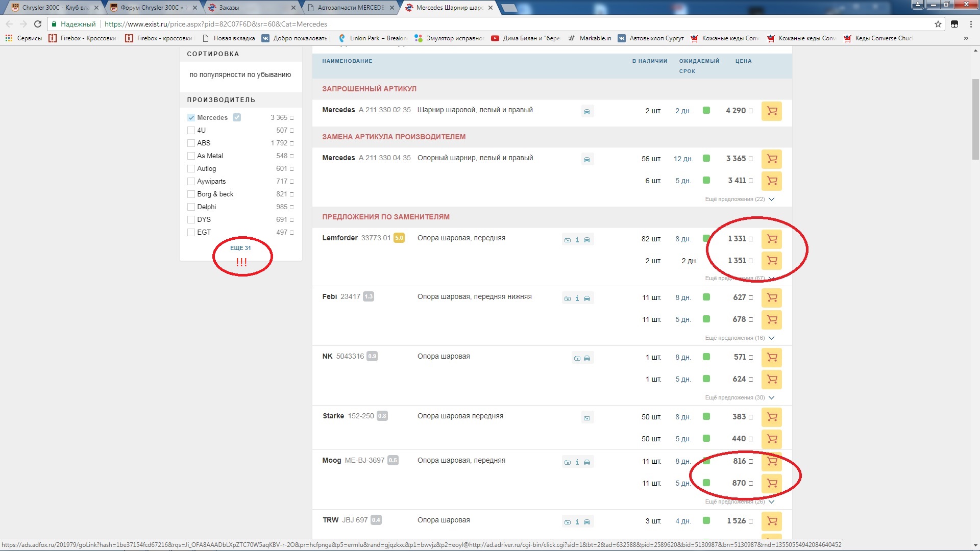Open car applicability icon for Febi 23417
Image resolution: width=980 pixels, height=552 pixels.
(x=587, y=298)
